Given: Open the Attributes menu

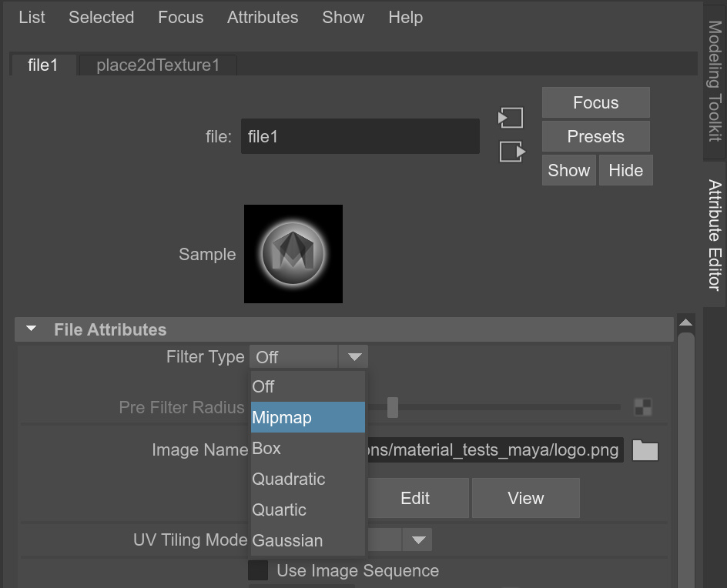Looking at the screenshot, I should (x=263, y=17).
